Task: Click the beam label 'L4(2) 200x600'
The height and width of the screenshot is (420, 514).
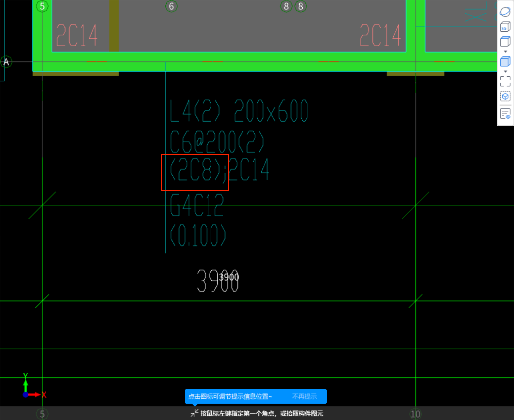Action: [239, 111]
